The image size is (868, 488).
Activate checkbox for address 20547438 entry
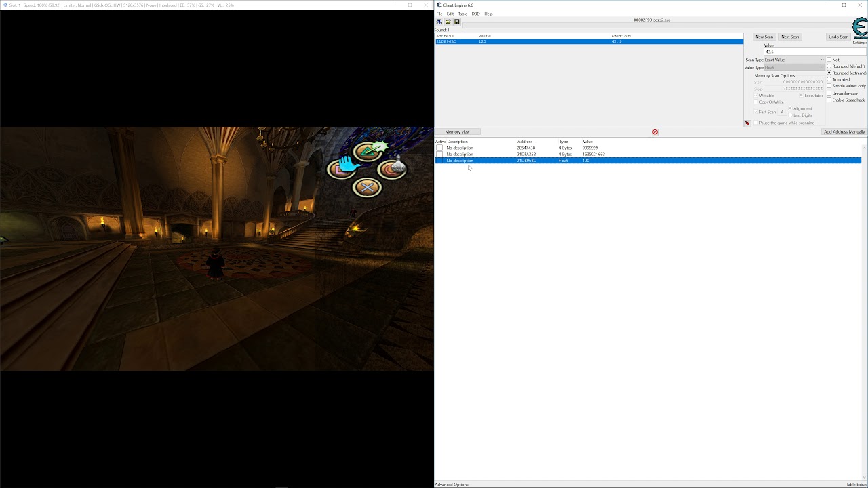[439, 148]
